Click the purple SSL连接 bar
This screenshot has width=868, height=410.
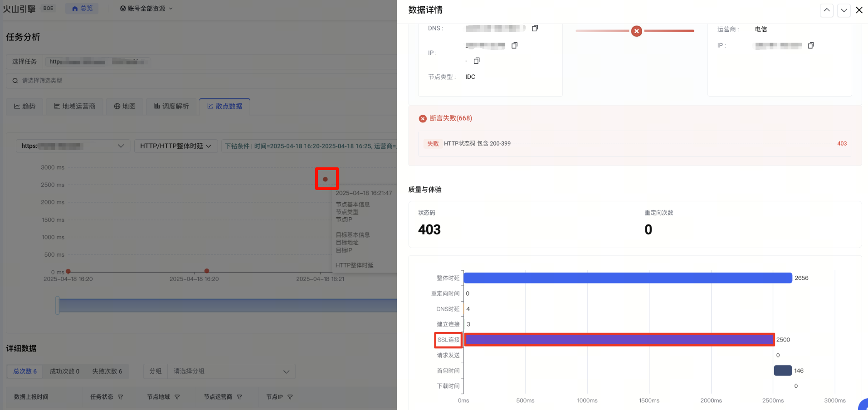[619, 340]
